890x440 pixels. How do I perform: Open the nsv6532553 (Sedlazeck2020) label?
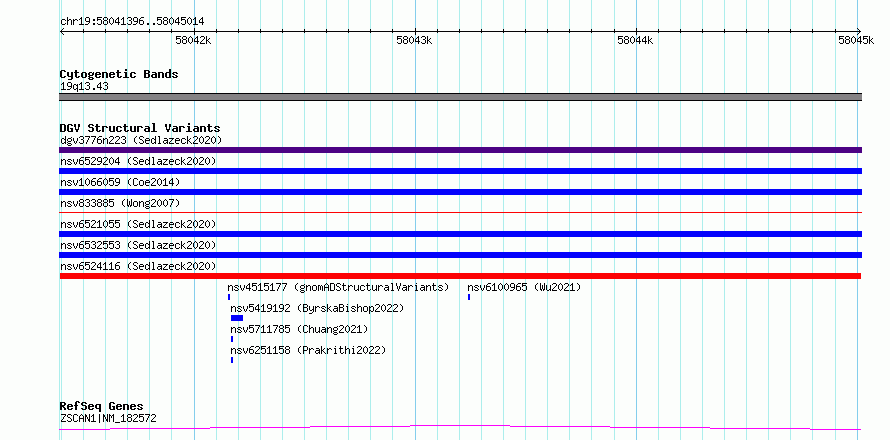138,245
